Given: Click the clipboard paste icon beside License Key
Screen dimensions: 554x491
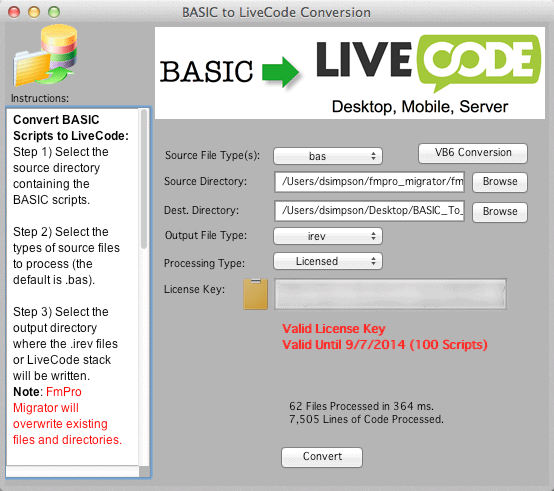Looking at the screenshot, I should pos(255,294).
